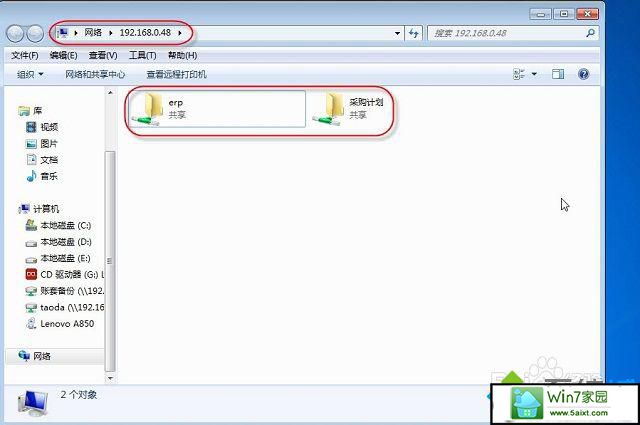Click the refresh button beside address bar

413,33
